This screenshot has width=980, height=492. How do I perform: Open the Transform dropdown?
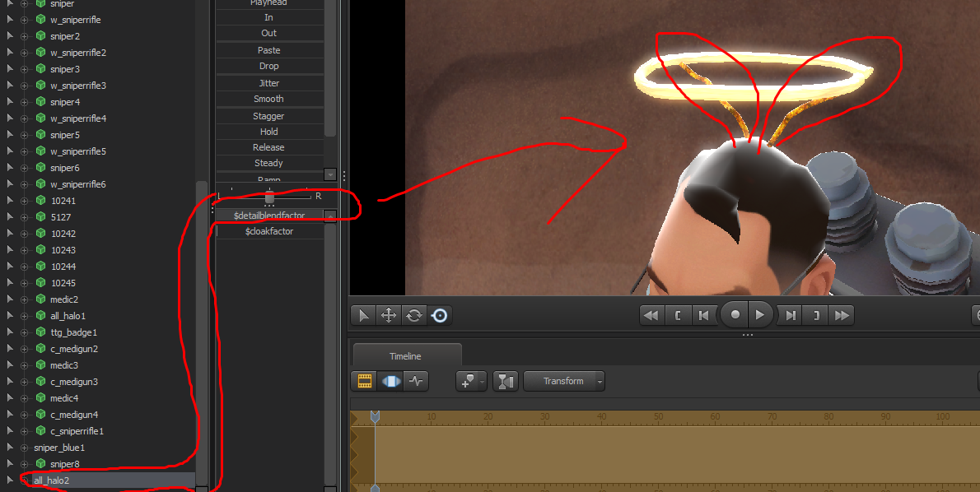tap(564, 381)
